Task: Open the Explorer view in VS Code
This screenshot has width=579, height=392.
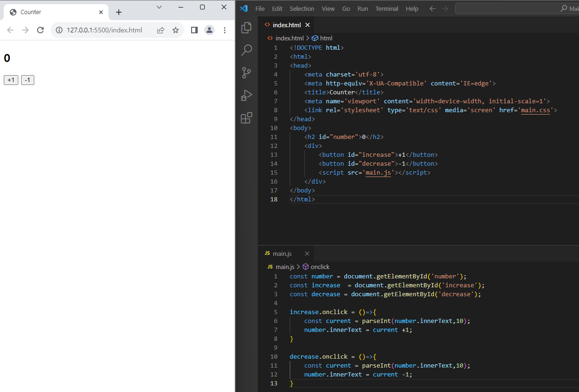Action: pos(247,28)
